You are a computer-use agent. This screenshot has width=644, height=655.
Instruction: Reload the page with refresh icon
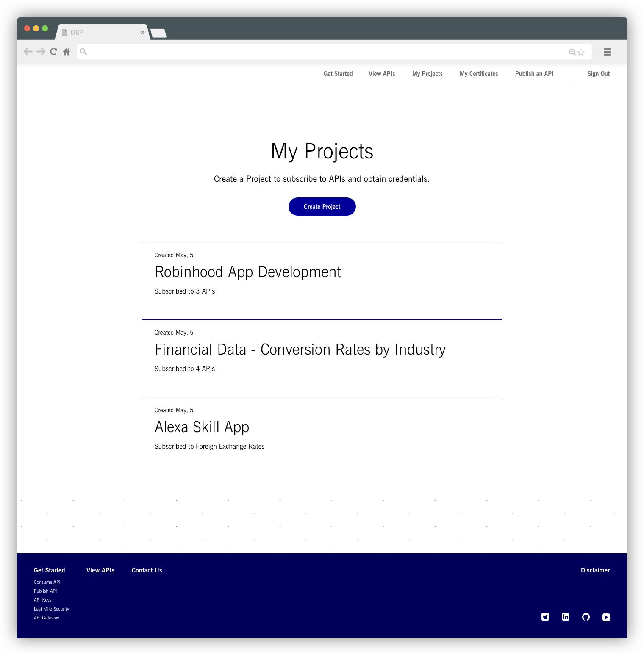[x=53, y=52]
